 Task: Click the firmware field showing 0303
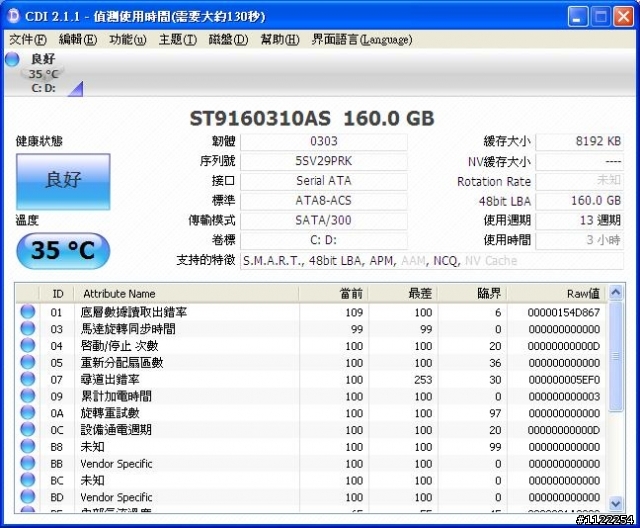[x=324, y=142]
